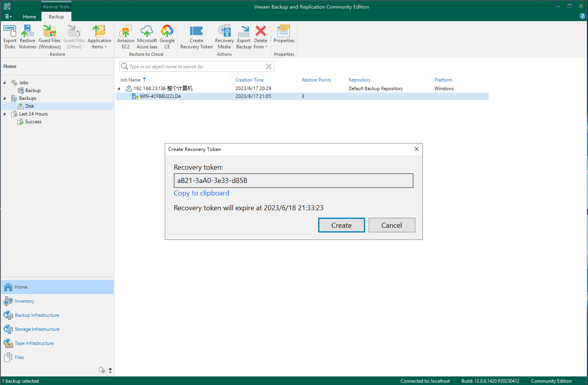Screen dimensions: 588x385
Task: Clear the search box with X
Action: pyautogui.click(x=268, y=66)
